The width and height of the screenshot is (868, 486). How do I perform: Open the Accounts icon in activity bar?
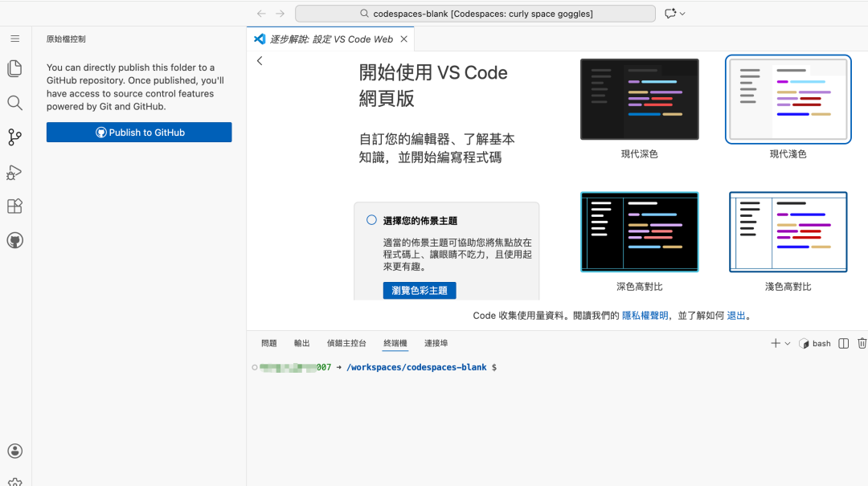pos(15,451)
